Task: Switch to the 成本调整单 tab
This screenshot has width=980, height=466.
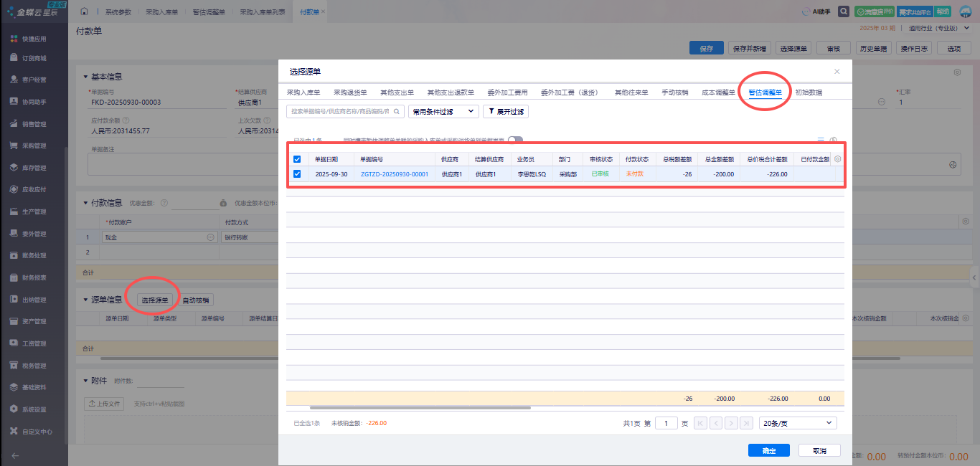Action: 718,92
